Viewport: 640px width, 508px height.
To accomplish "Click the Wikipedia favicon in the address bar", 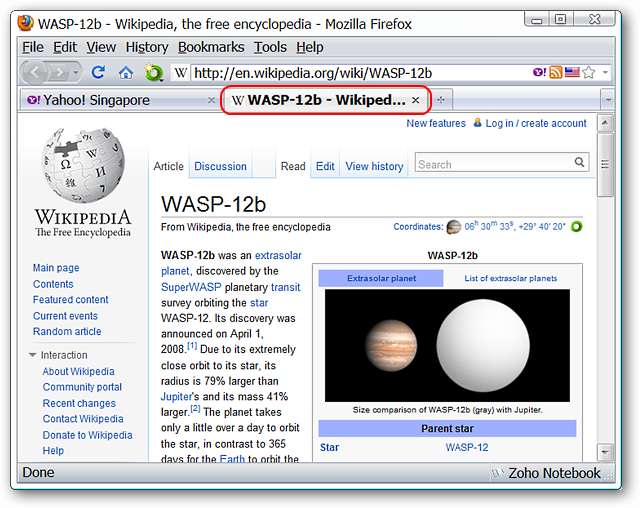I will point(180,73).
